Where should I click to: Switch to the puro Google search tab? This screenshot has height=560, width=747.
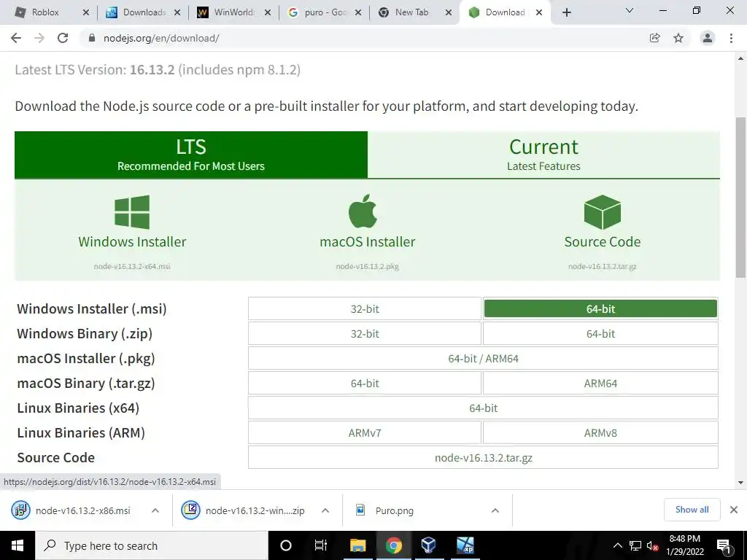pos(325,12)
